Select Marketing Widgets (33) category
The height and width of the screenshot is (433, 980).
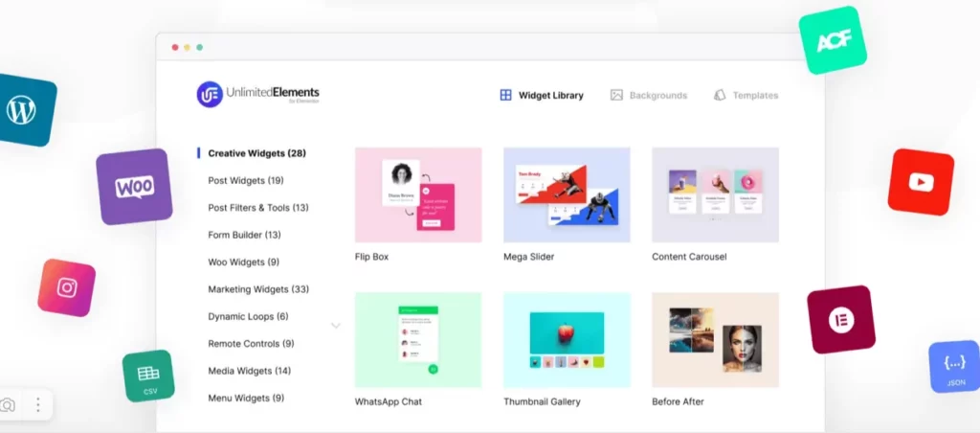[x=258, y=289]
